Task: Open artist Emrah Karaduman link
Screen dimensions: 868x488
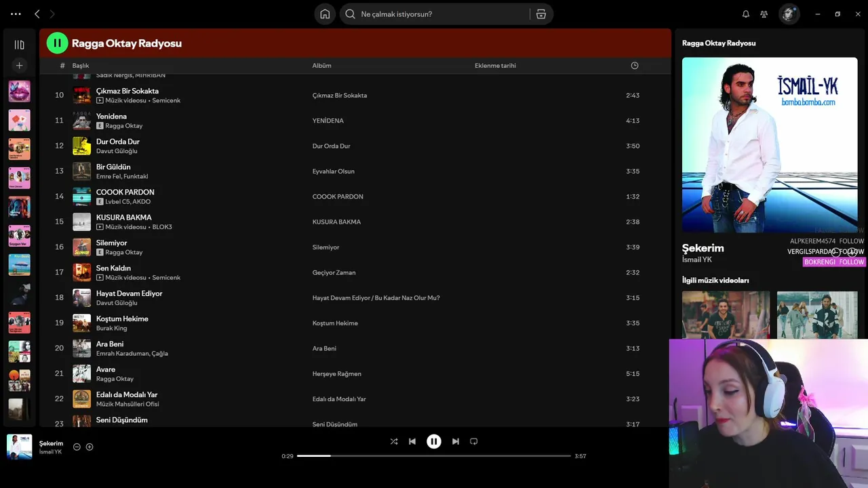Action: 123,354
